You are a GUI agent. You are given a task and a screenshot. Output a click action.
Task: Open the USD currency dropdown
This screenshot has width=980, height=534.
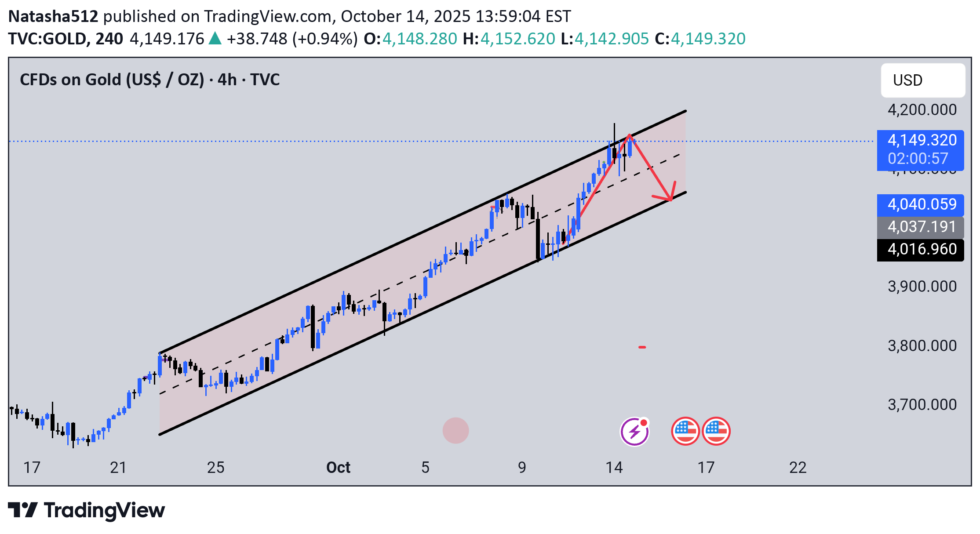[x=922, y=80]
